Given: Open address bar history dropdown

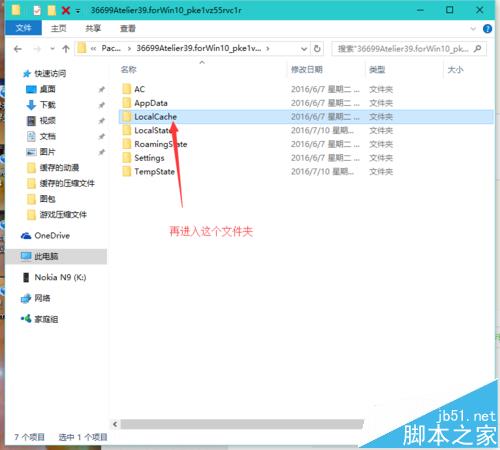Looking at the screenshot, I should 304,49.
